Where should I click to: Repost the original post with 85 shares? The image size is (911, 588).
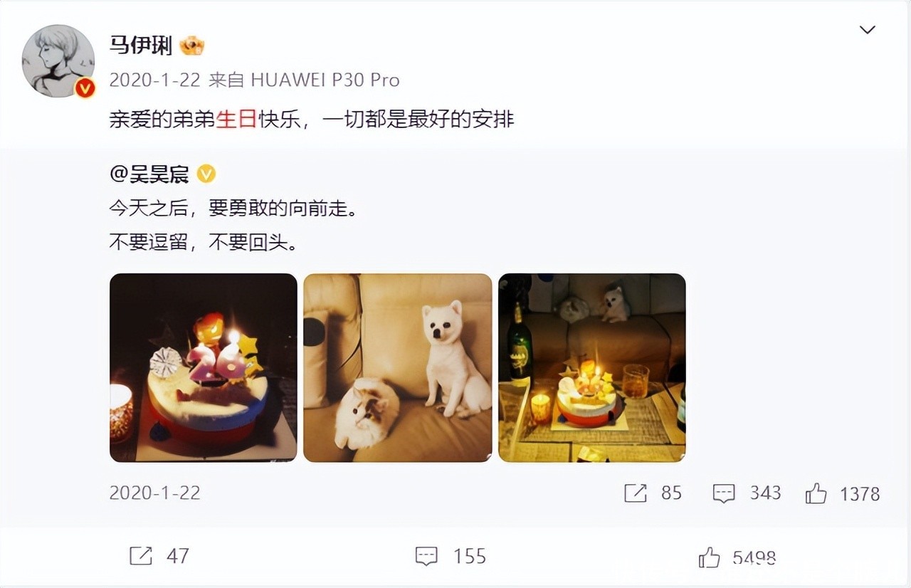click(653, 493)
